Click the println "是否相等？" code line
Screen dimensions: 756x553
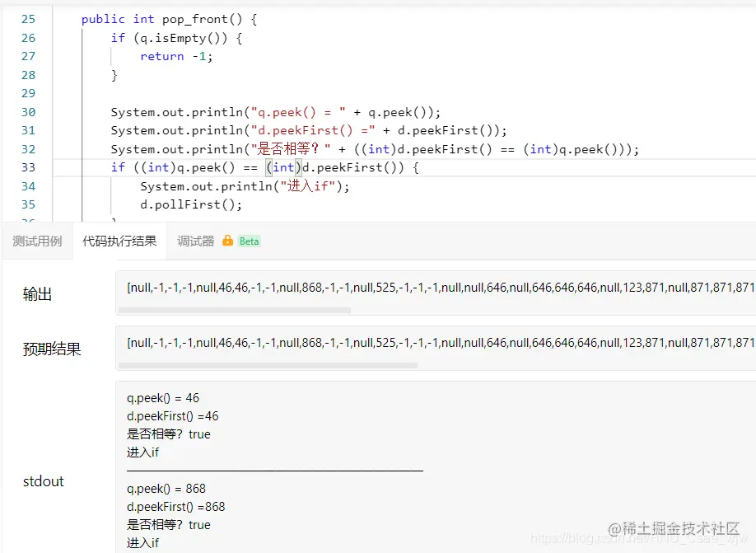(375, 149)
